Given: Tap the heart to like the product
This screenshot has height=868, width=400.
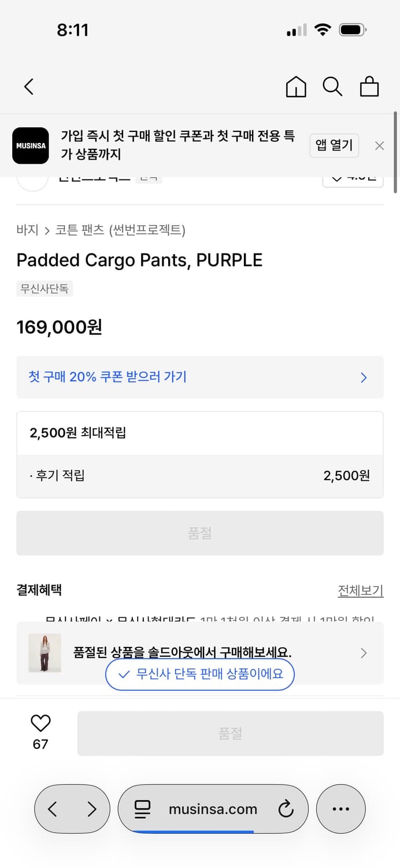Looking at the screenshot, I should (x=39, y=723).
